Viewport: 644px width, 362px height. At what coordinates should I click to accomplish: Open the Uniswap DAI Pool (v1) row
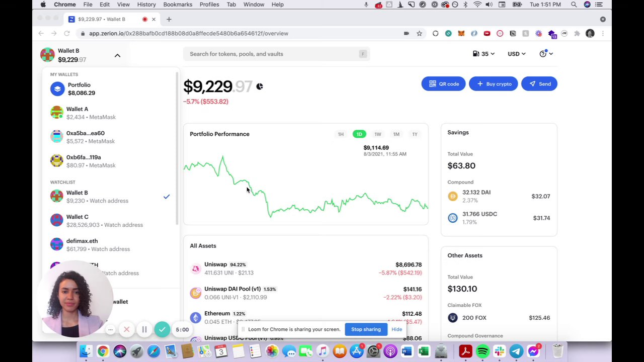pyautogui.click(x=306, y=293)
